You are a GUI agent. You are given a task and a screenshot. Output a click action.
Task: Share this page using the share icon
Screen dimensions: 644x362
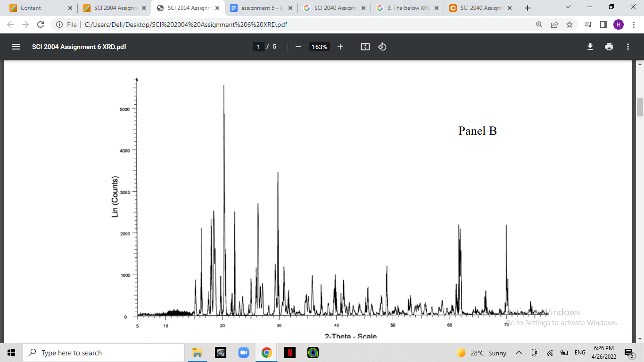click(554, 25)
